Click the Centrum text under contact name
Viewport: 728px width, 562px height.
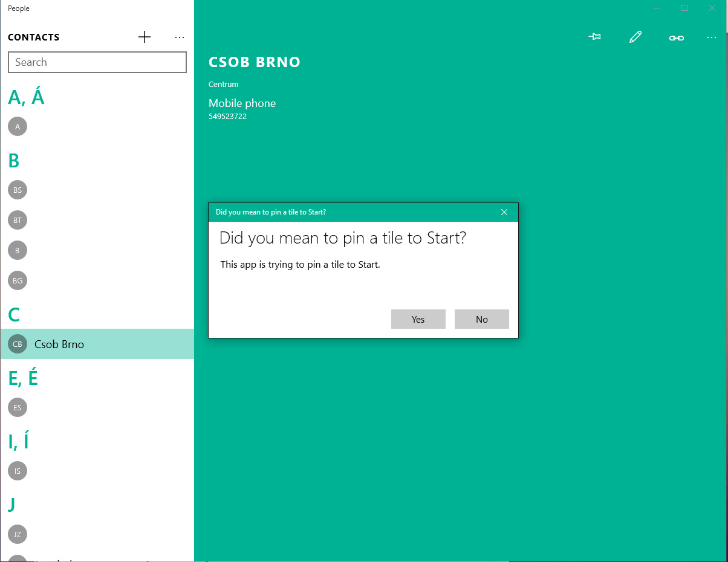coord(224,84)
